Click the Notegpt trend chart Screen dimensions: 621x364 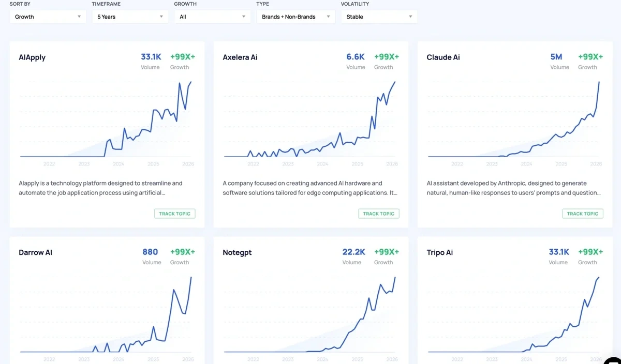coord(310,315)
